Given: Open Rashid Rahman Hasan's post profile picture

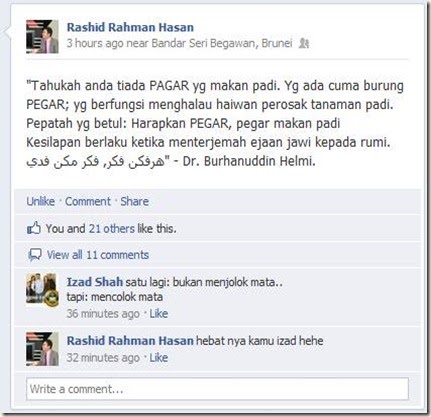Looking at the screenshot, I should click(42, 37).
